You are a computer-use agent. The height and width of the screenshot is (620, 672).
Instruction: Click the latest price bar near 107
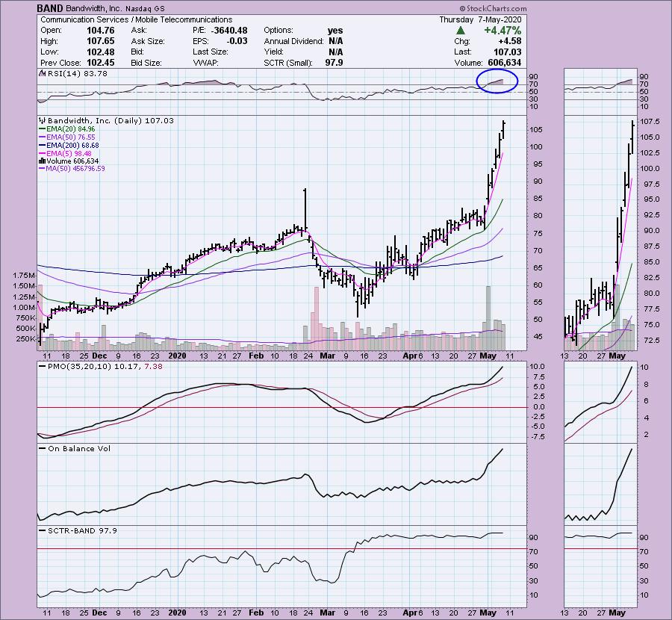tap(504, 129)
